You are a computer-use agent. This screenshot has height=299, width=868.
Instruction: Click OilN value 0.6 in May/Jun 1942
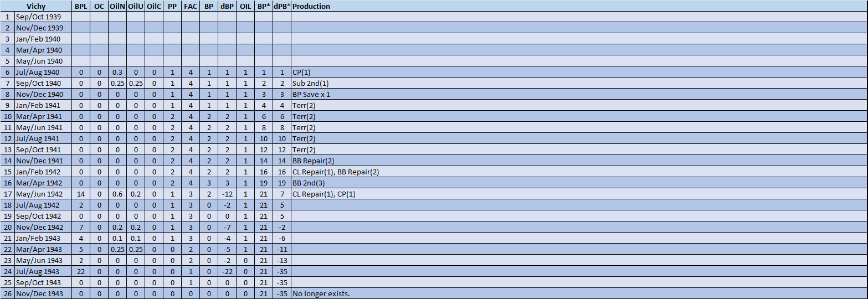[x=117, y=194]
